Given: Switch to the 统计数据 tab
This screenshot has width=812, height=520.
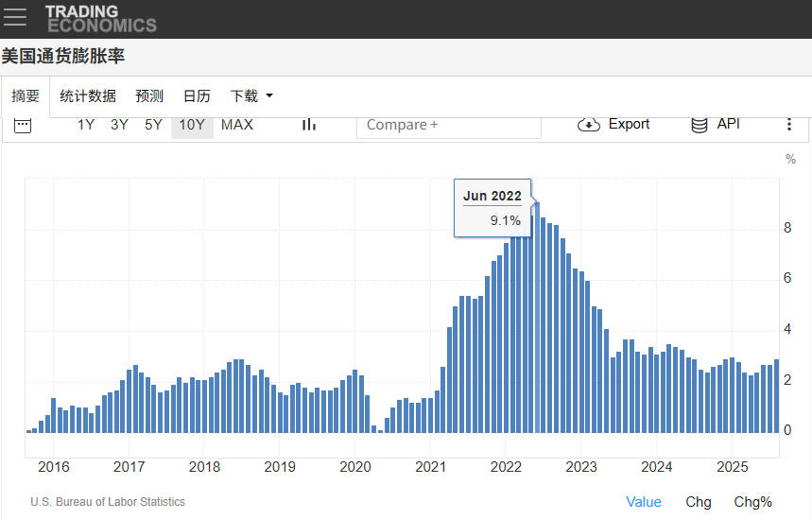Looking at the screenshot, I should click(x=88, y=96).
